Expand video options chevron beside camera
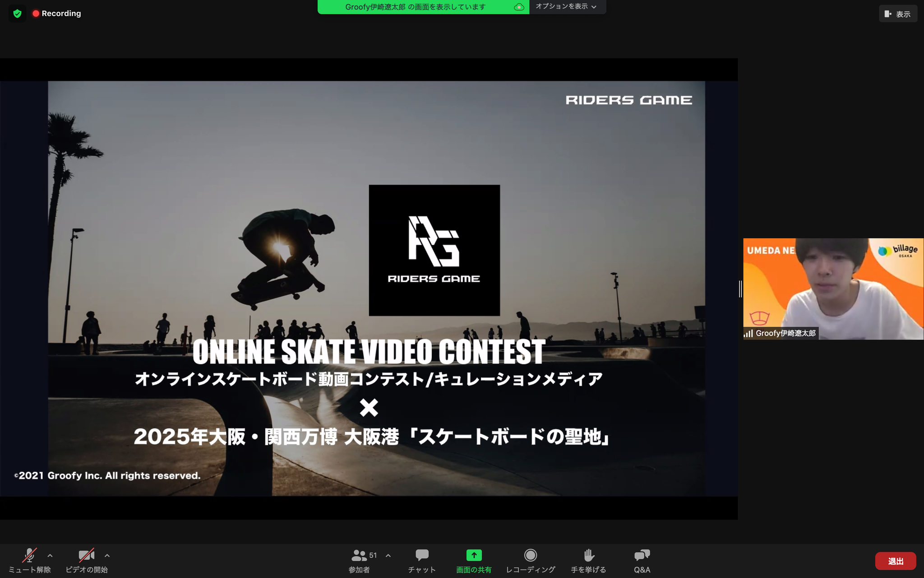Viewport: 924px width, 578px height. 107,555
